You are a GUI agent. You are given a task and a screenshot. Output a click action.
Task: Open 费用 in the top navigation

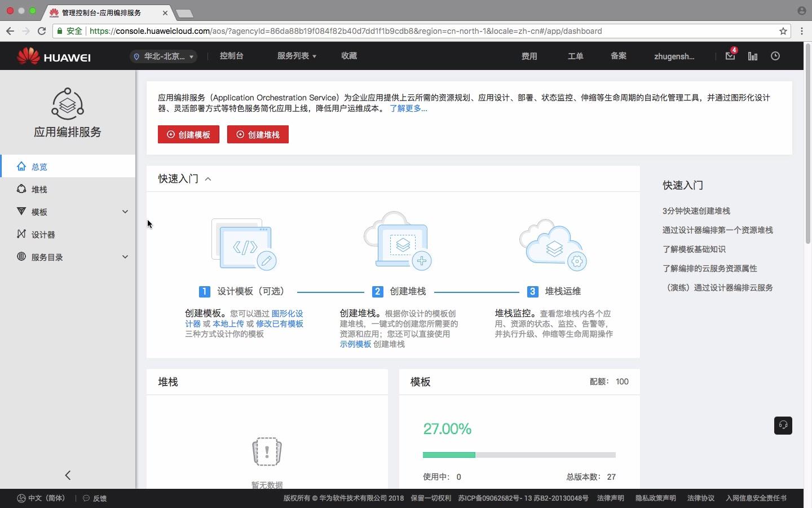529,56
